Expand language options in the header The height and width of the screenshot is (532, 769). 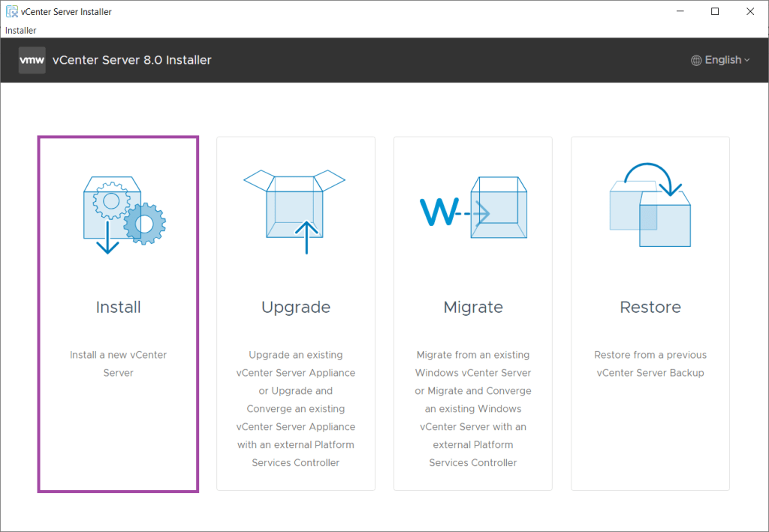[720, 59]
